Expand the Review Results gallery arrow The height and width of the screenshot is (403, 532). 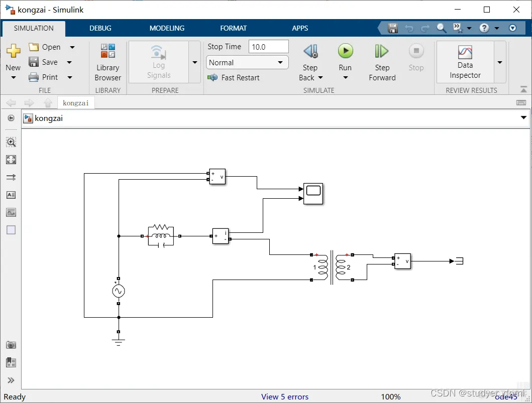500,62
